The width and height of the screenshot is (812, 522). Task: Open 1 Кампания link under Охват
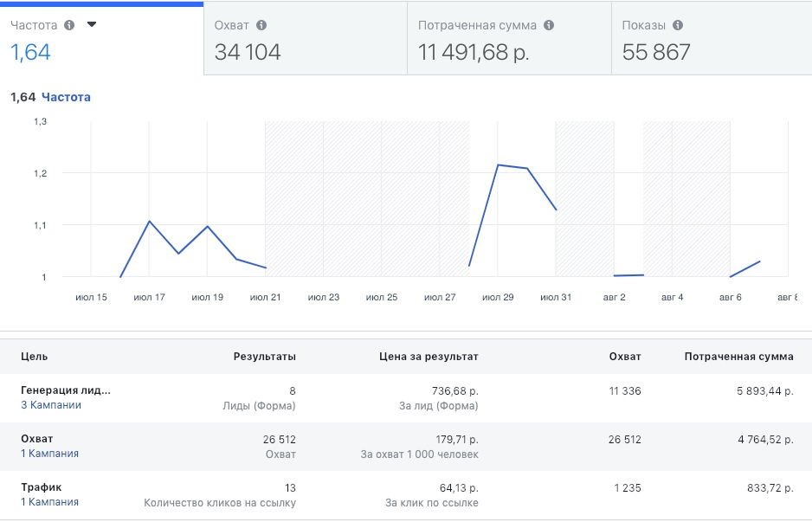(x=49, y=453)
